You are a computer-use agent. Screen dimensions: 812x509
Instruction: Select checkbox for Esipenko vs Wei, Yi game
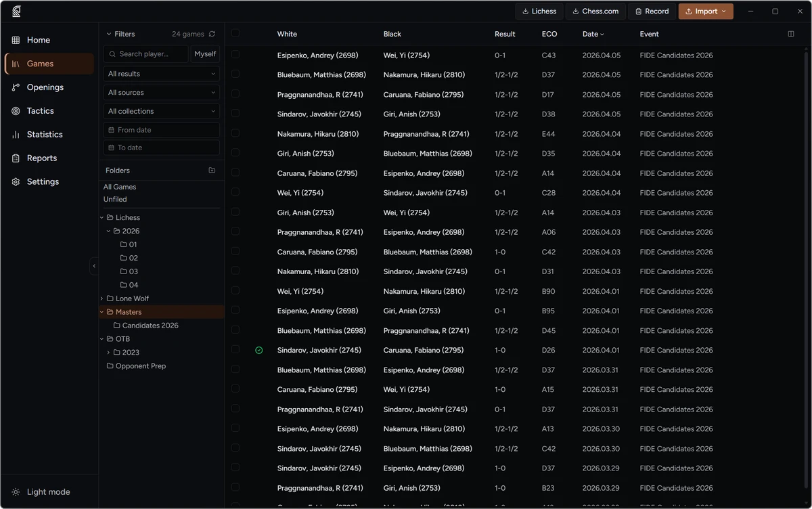(235, 55)
